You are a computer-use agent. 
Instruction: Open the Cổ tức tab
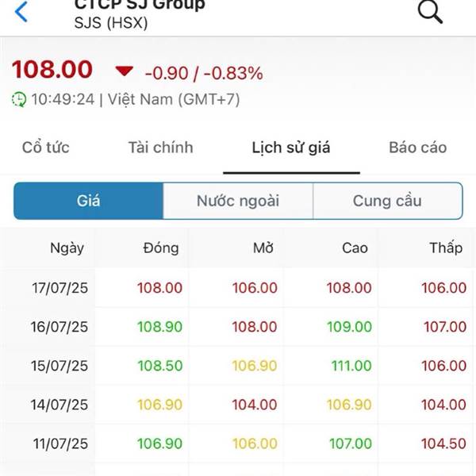pyautogui.click(x=46, y=148)
